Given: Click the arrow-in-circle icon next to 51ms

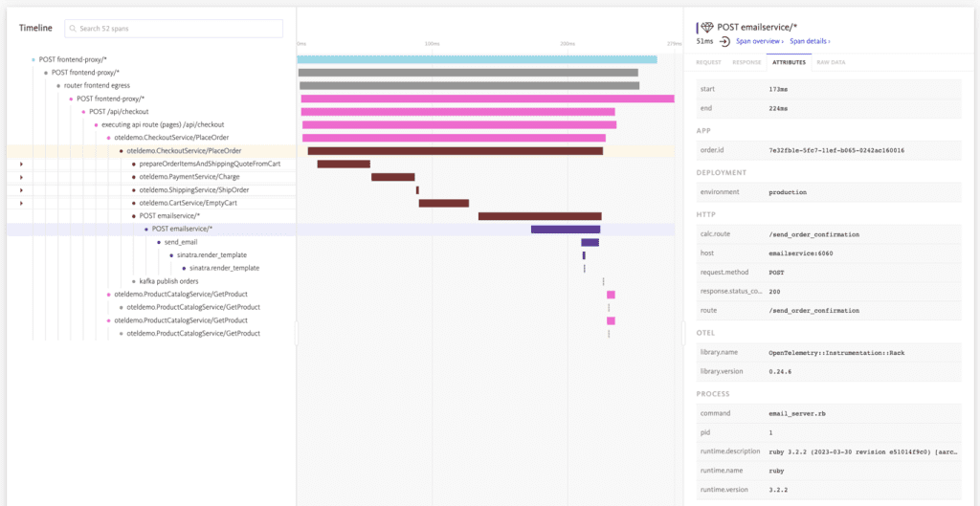Looking at the screenshot, I should click(724, 42).
